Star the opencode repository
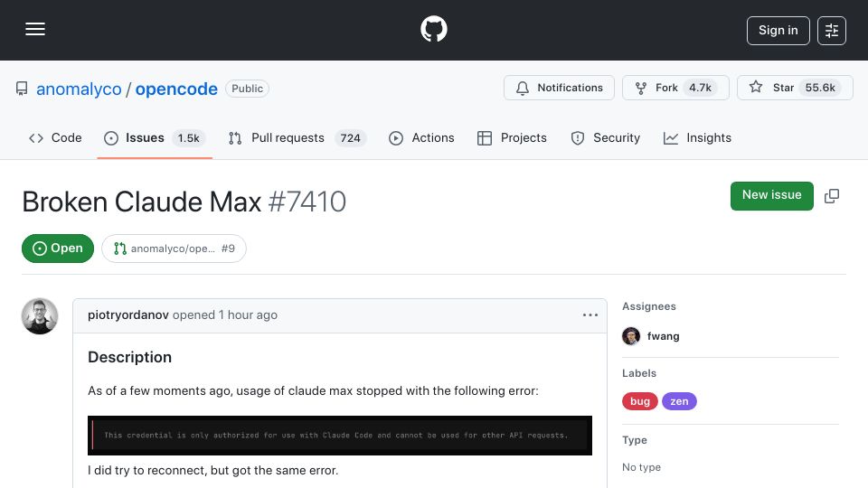This screenshot has width=868, height=488. [795, 88]
